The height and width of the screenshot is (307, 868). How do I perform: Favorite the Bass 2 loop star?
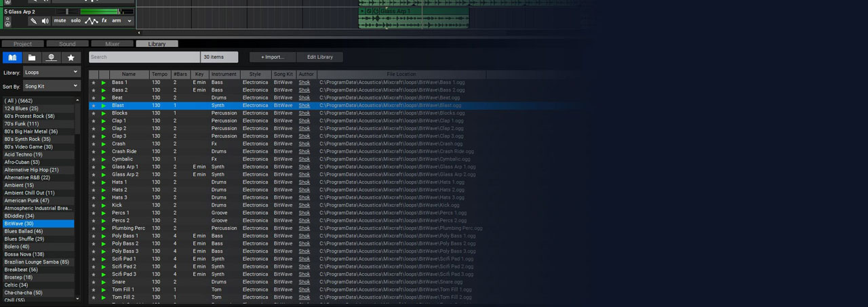(x=94, y=90)
